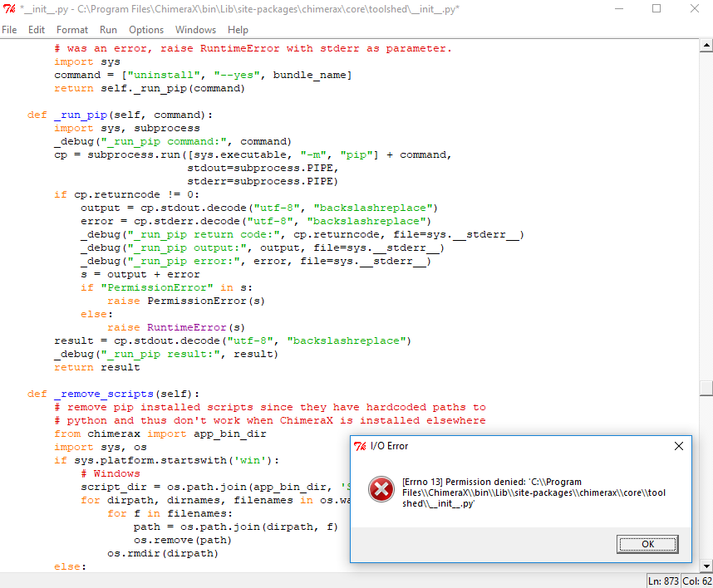Open the Run menu
The width and height of the screenshot is (713, 588).
point(108,30)
